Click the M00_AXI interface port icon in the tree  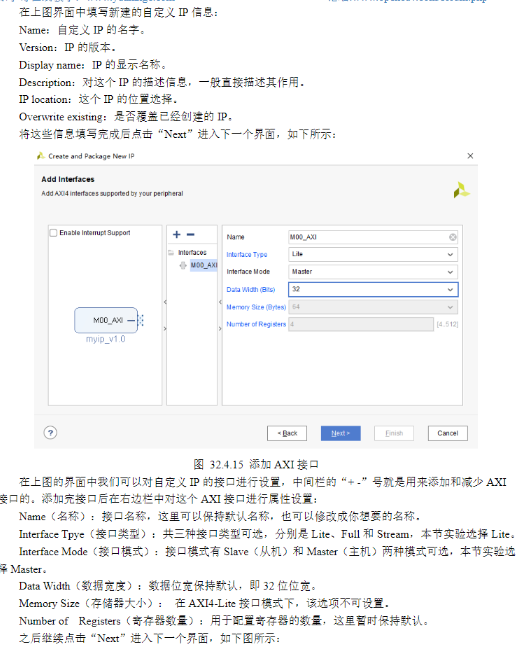tap(183, 265)
